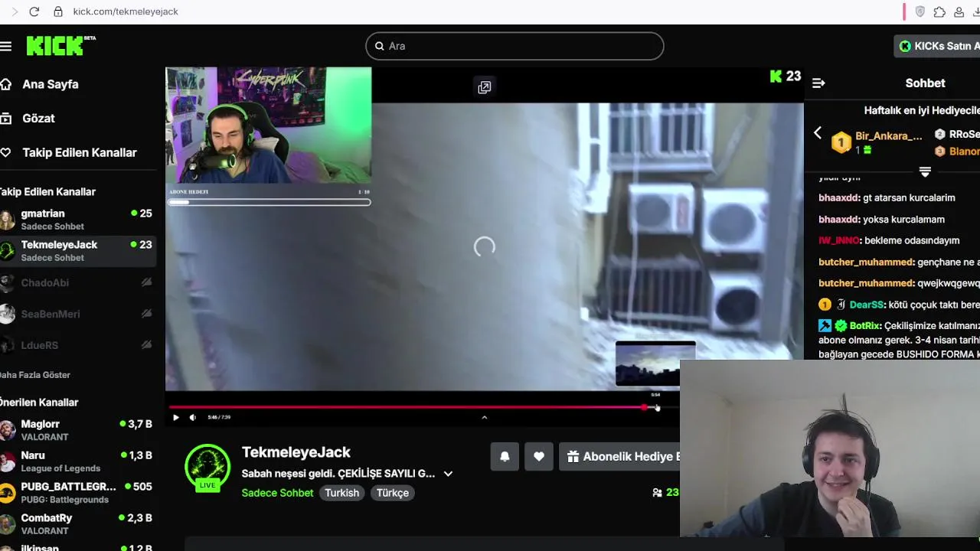Open the Sohbet chat header
Screen dimensions: 980x551
925,83
